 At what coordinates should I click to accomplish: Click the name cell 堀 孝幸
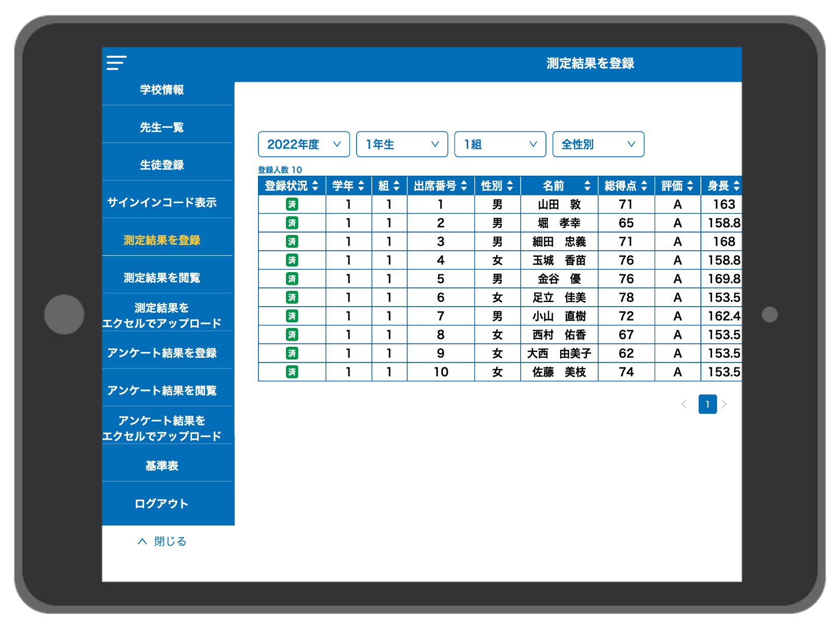(559, 223)
